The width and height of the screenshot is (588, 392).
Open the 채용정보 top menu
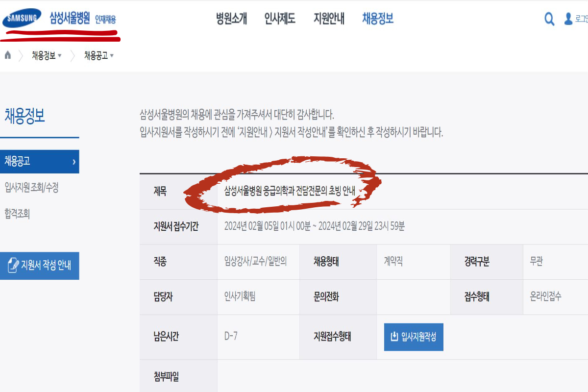click(x=378, y=19)
